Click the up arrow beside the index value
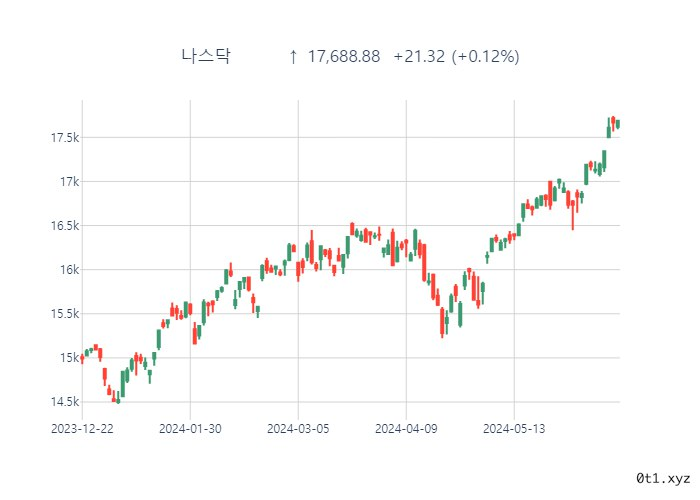700x500 pixels. (x=293, y=57)
